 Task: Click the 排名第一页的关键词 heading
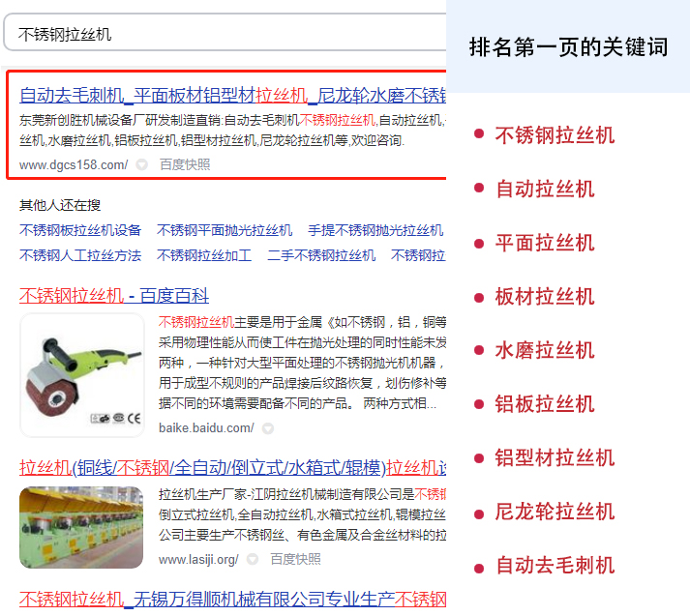568,46
